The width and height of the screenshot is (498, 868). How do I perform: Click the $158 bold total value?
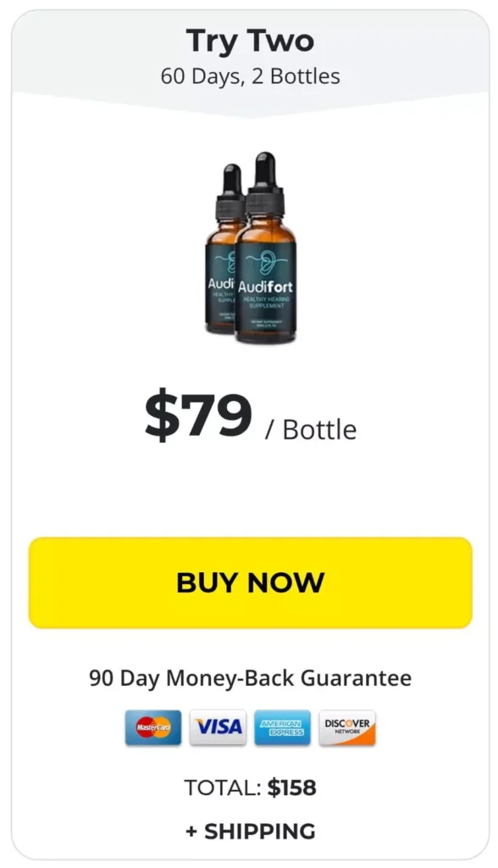click(x=291, y=787)
